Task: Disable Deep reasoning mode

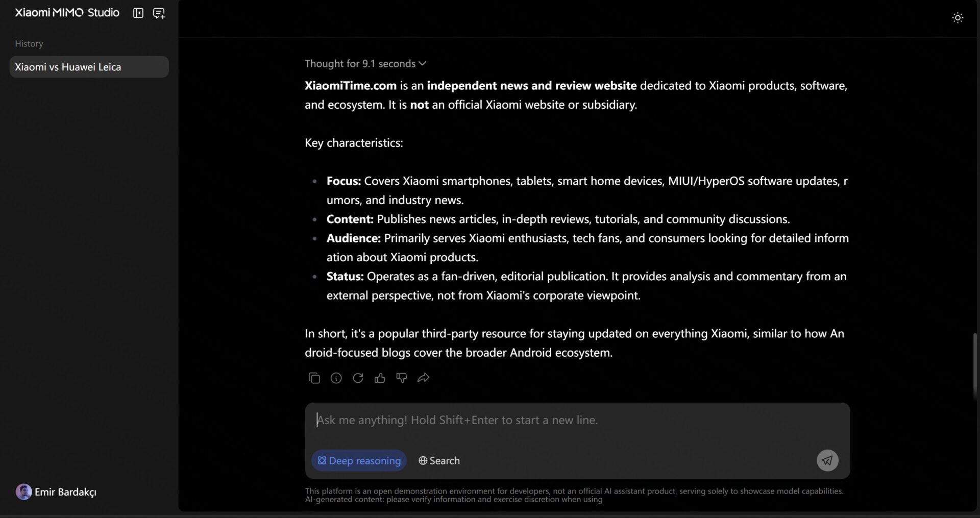Action: point(358,460)
